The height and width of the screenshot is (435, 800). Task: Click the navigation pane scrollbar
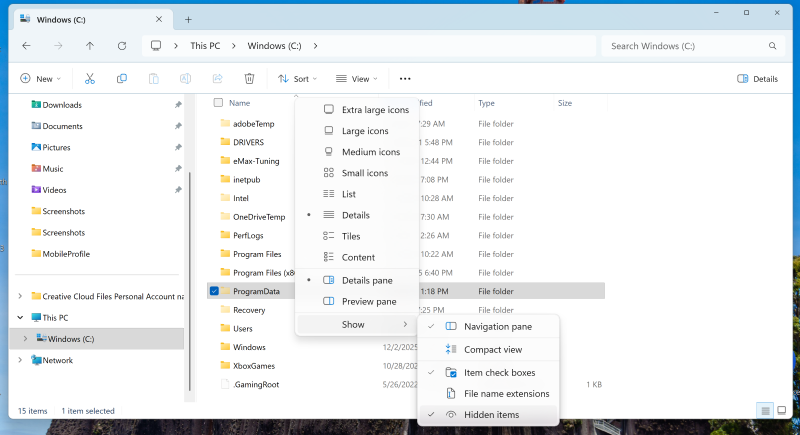click(190, 280)
